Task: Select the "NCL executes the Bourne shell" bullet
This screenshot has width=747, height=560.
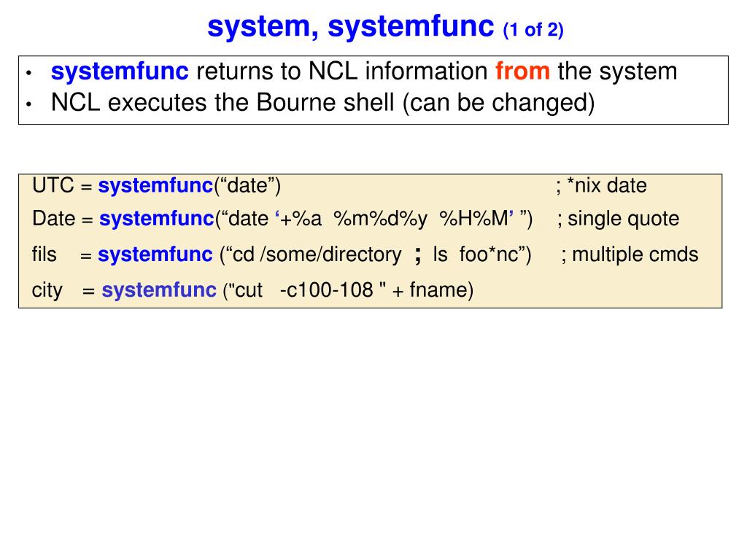Action: coord(322,103)
